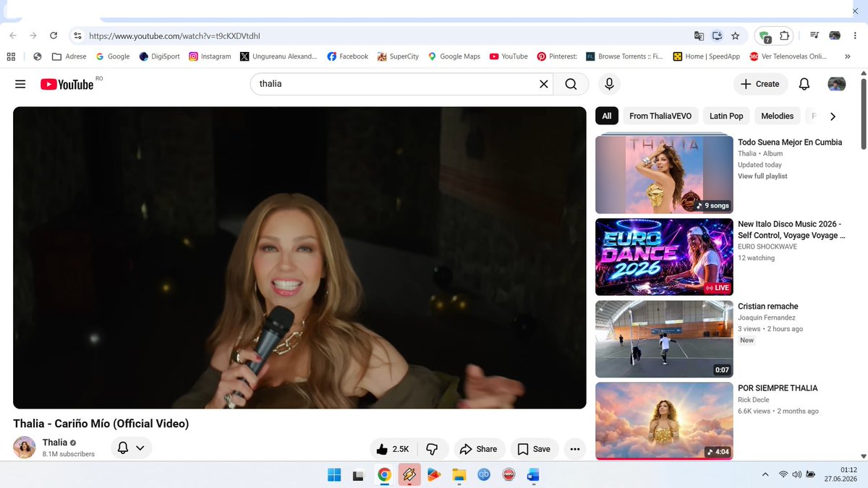The height and width of the screenshot is (488, 868).
Task: Open the Google bookmark
Action: click(113, 56)
